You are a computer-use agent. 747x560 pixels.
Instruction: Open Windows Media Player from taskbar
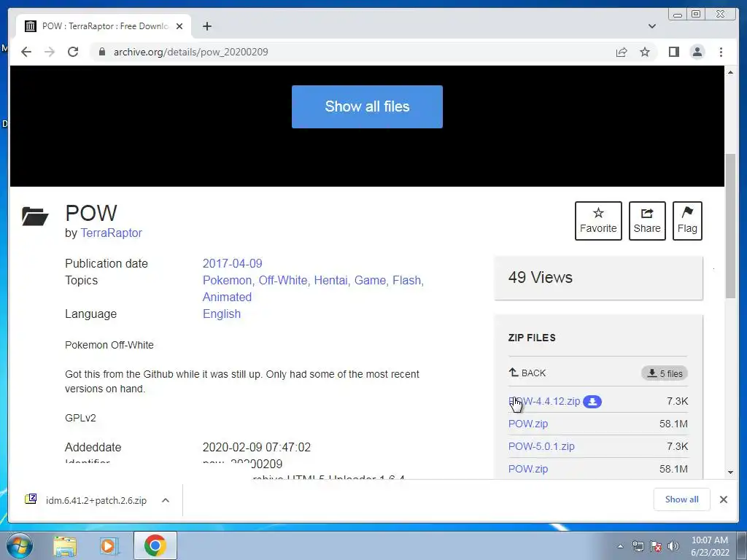[x=109, y=545]
